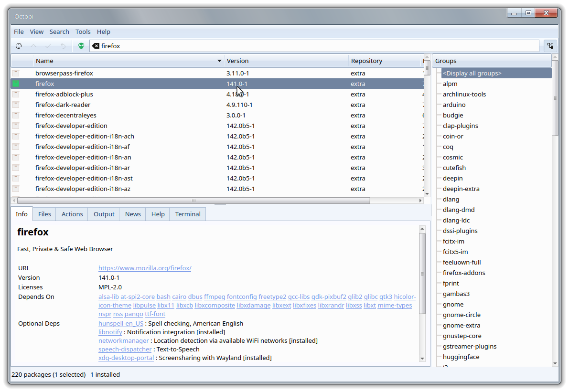Click status icon of firefox-developer-edition-i18n-af row
This screenshot has width=569, height=392.
16,147
